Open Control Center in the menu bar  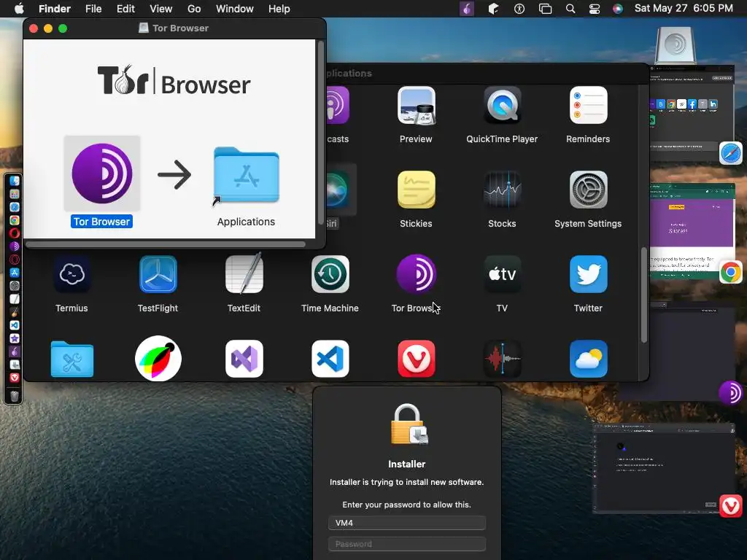click(x=595, y=9)
